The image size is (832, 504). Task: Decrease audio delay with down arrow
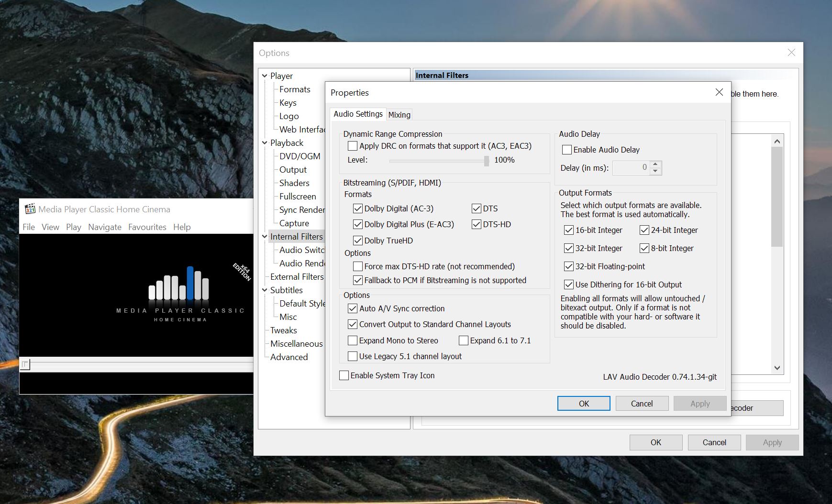(655, 171)
